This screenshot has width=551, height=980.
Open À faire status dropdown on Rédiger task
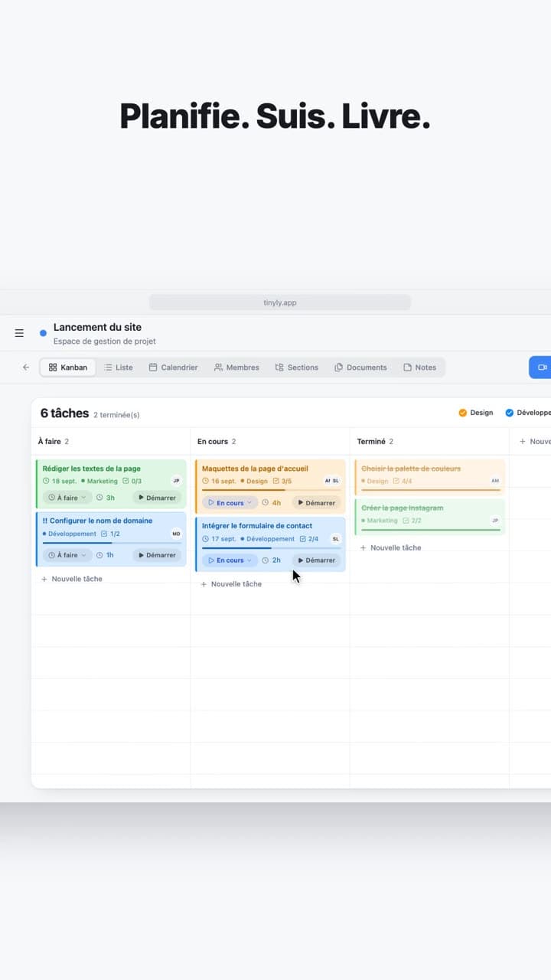pyautogui.click(x=67, y=498)
